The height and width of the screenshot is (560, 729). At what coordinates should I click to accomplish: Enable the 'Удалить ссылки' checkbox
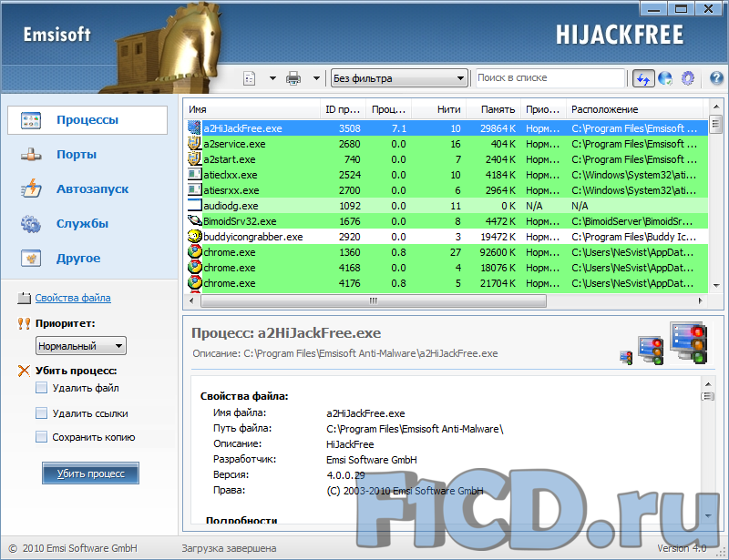pyautogui.click(x=41, y=412)
